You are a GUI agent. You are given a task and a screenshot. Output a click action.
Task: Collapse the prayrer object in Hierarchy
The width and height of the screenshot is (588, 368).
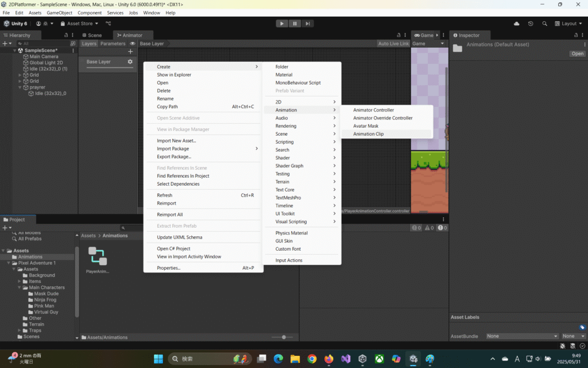[20, 87]
